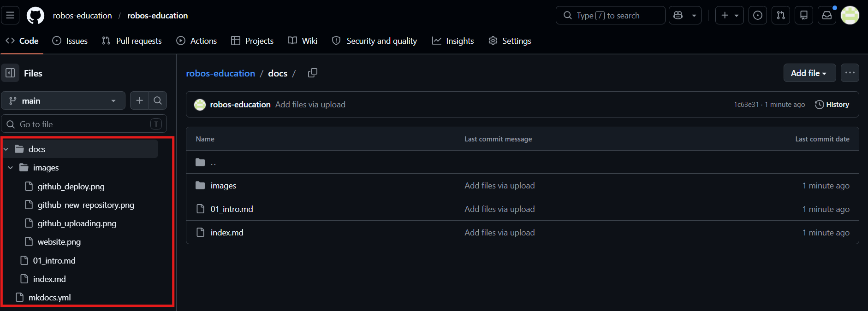Click the search files magnifier icon
Viewport: 868px width, 311px height.
[158, 100]
